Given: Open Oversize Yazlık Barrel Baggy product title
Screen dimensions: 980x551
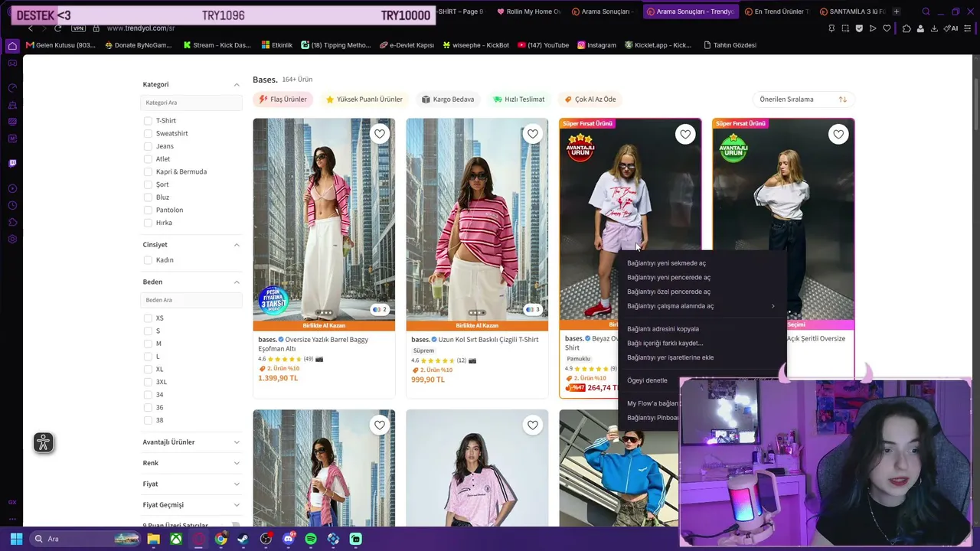Looking at the screenshot, I should click(x=313, y=344).
